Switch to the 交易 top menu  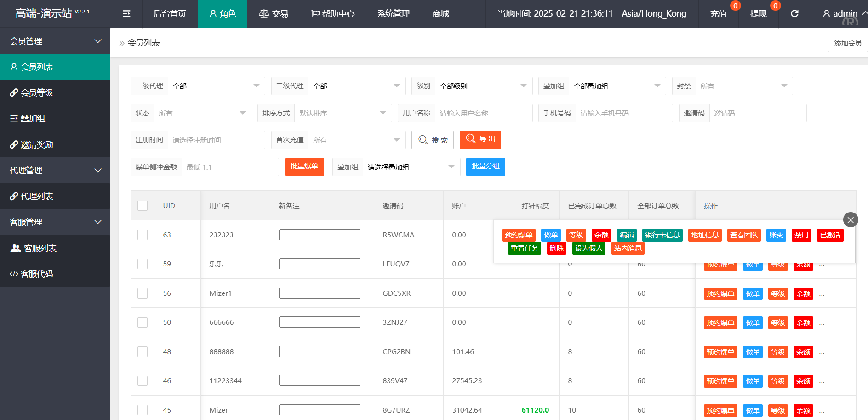[x=274, y=14]
